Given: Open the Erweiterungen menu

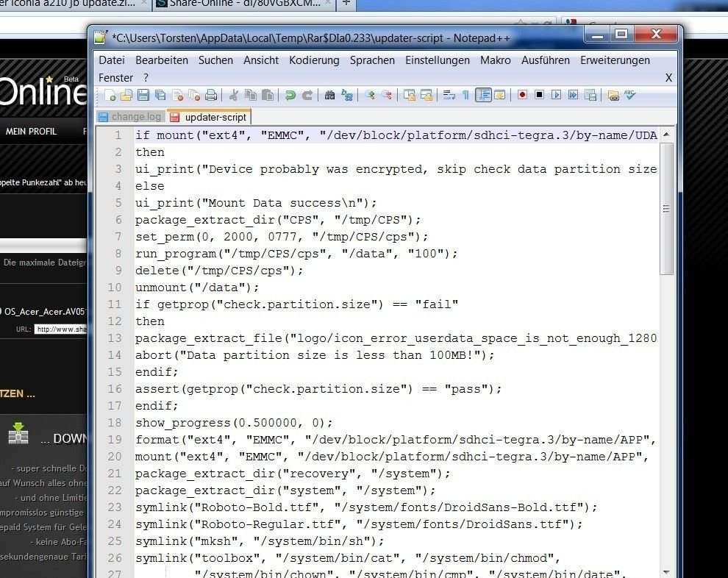Looking at the screenshot, I should 615,60.
